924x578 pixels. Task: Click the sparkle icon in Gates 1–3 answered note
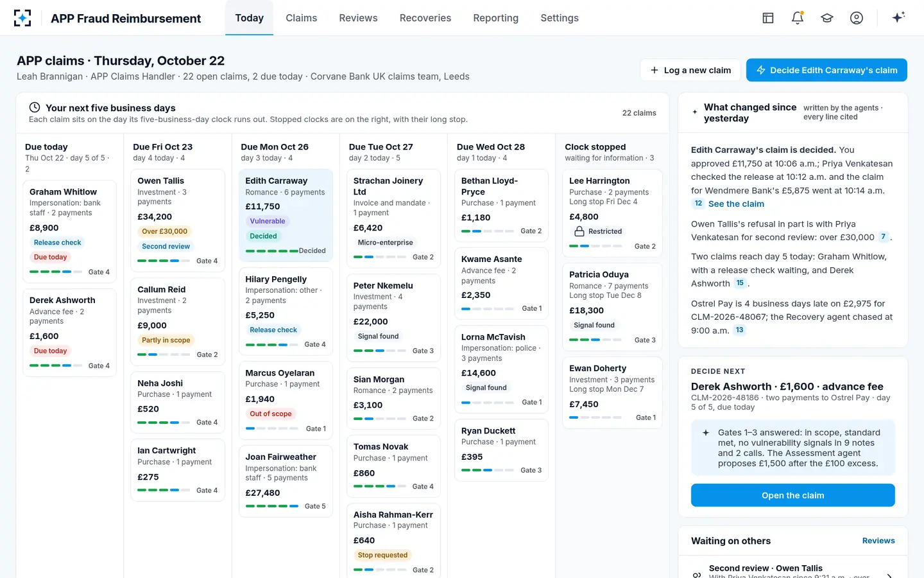tap(706, 433)
